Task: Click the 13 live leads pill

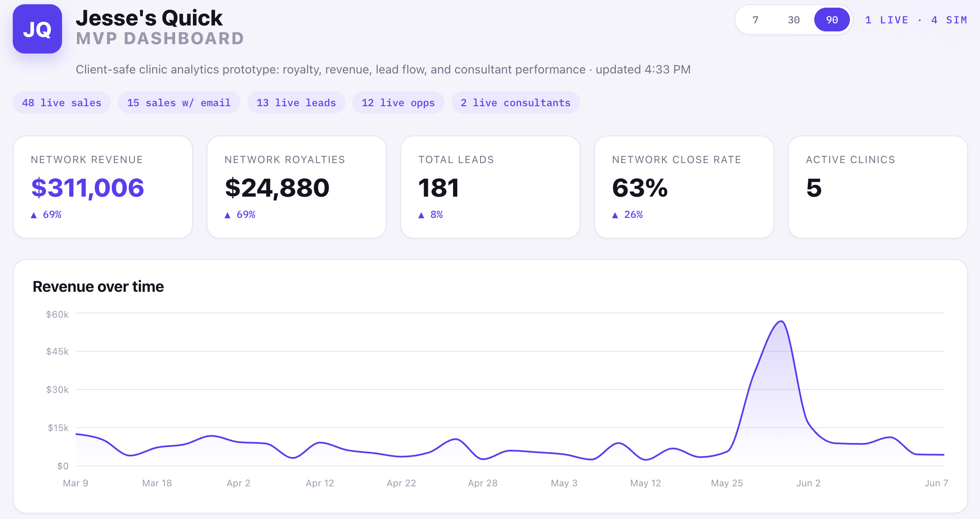Action: tap(296, 103)
